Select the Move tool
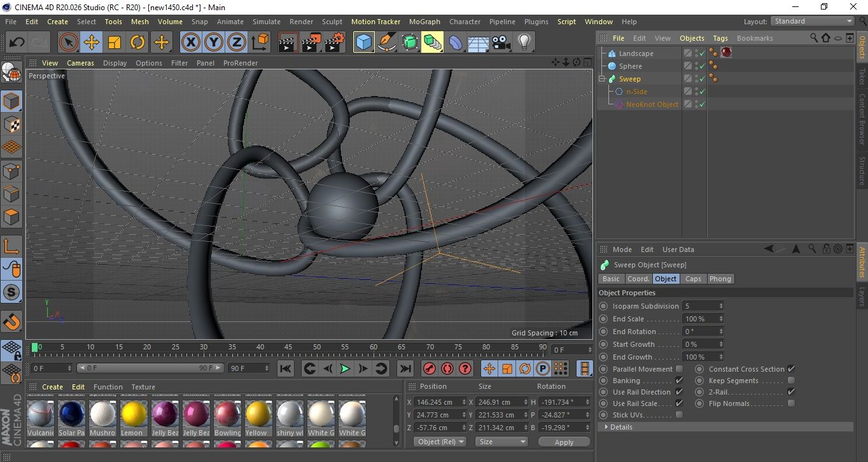 91,43
